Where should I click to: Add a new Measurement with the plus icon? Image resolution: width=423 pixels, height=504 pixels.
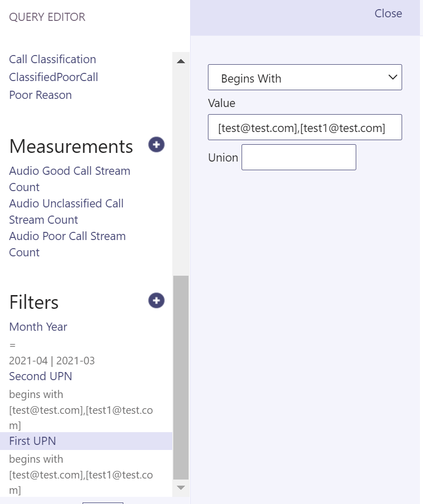(156, 145)
